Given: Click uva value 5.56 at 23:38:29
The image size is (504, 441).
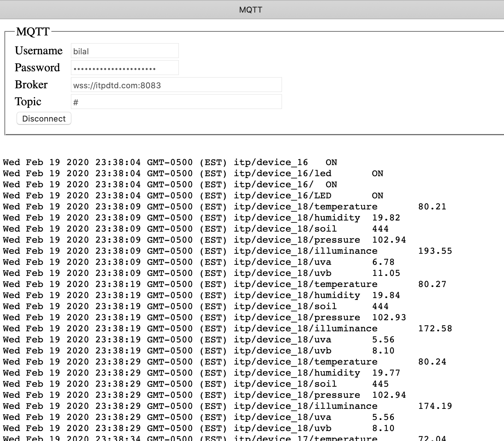Looking at the screenshot, I should click(x=384, y=417).
